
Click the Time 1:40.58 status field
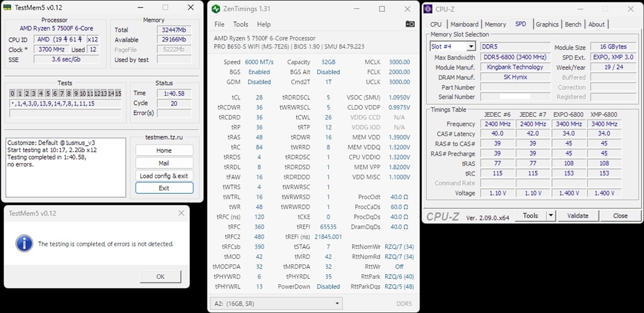click(x=174, y=94)
